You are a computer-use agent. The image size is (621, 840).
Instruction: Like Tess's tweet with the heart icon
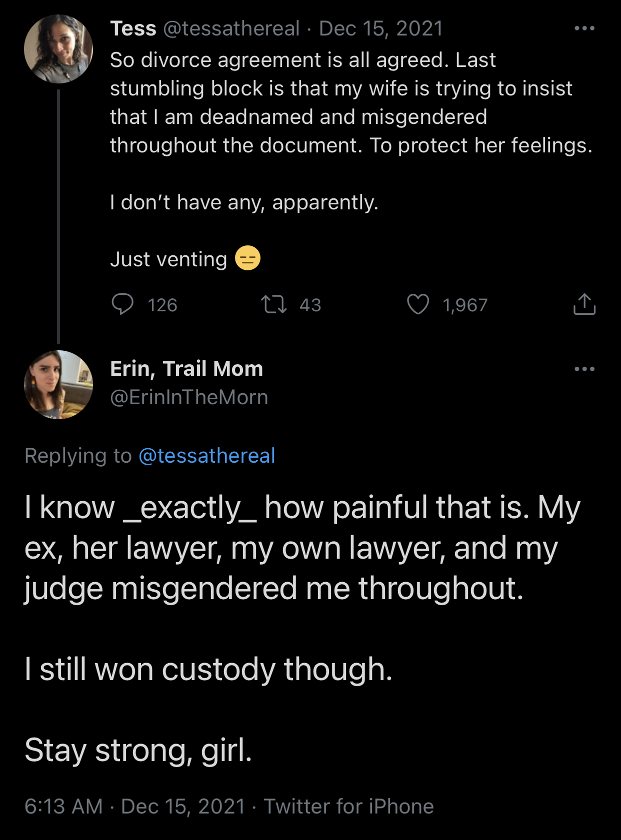coord(418,304)
